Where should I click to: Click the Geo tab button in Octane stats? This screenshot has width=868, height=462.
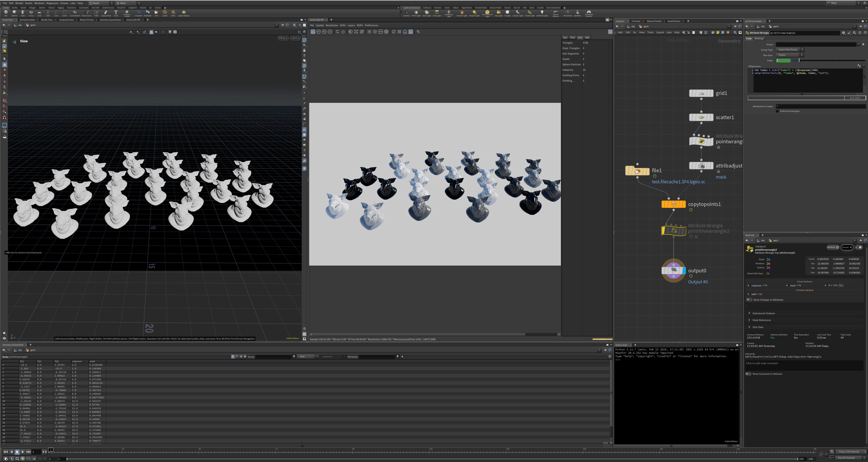[580, 38]
